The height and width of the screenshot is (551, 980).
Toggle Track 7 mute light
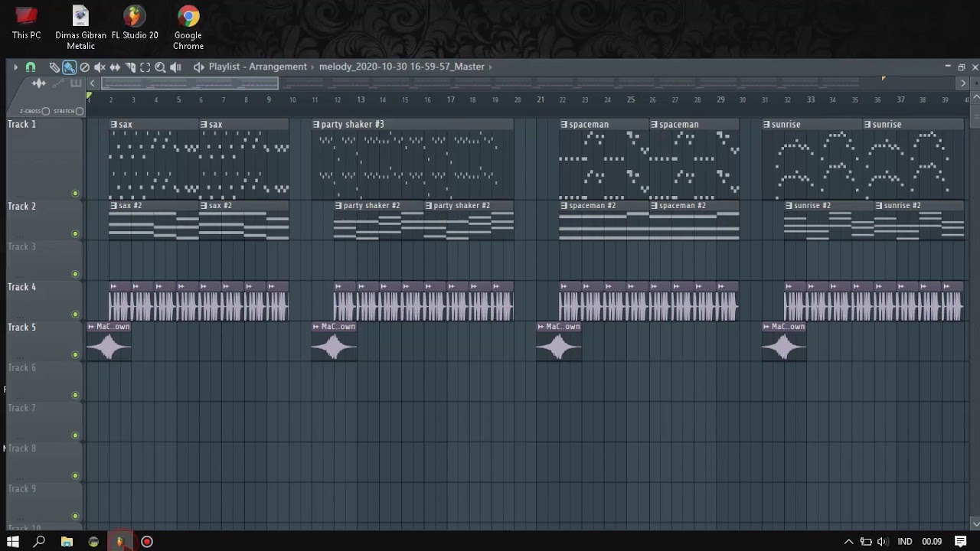[x=75, y=435]
